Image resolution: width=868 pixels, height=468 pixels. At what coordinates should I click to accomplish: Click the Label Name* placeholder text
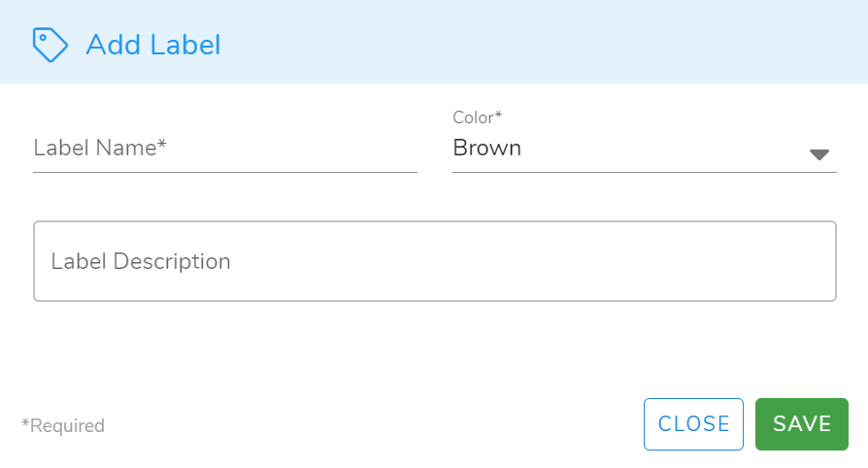point(100,149)
